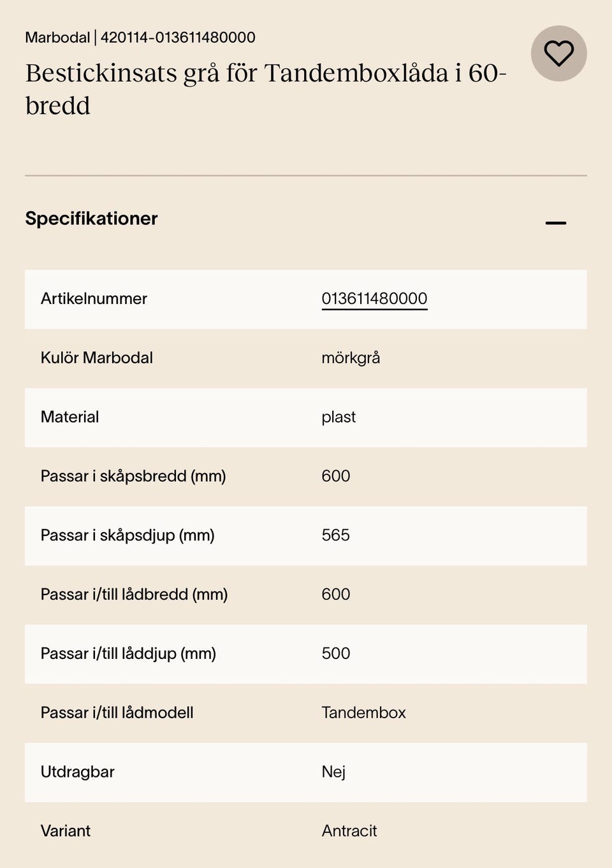The width and height of the screenshot is (612, 868).
Task: Click the Kulör Marbodal label
Action: (97, 358)
